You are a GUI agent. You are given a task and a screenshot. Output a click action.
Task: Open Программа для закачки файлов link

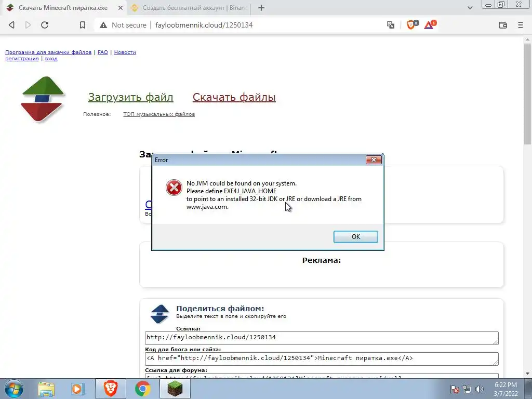[48, 52]
